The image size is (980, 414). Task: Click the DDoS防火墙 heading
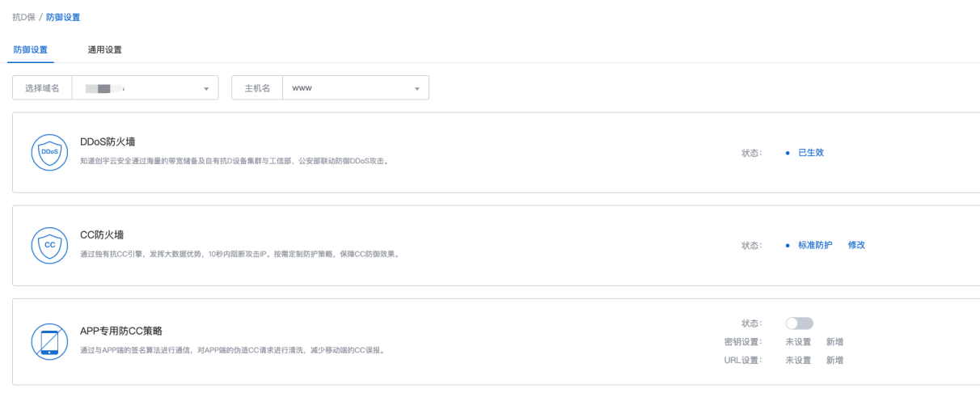108,142
